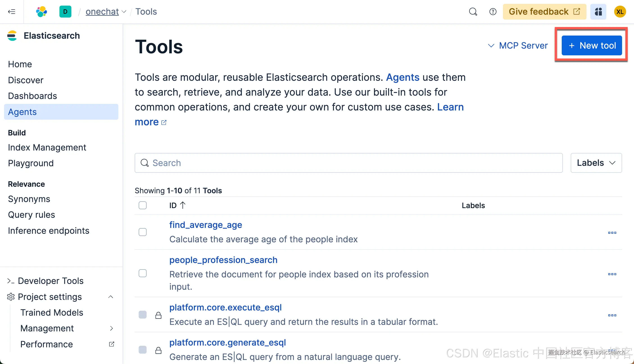Click the Give feedback button
The width and height of the screenshot is (634, 364).
coord(544,11)
